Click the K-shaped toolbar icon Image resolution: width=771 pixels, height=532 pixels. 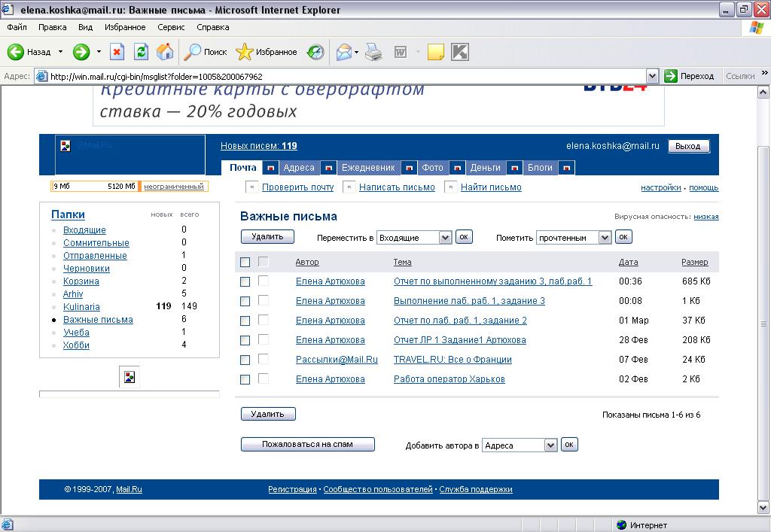click(460, 52)
